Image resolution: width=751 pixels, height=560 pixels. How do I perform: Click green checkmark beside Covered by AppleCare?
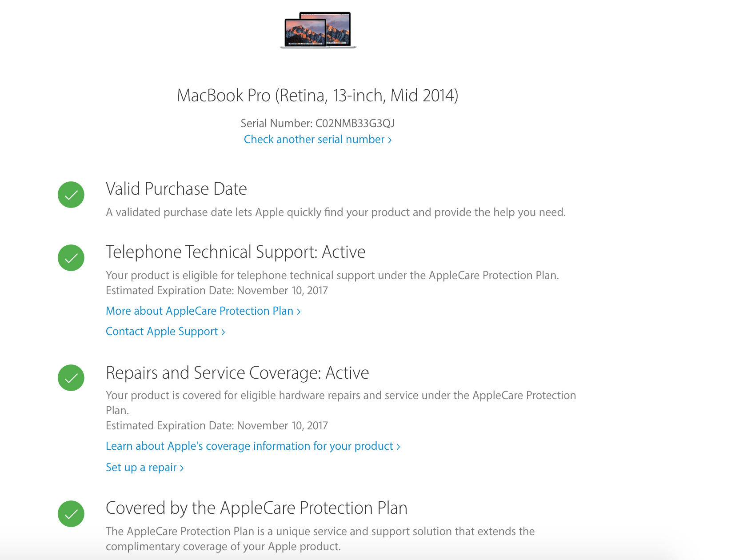[x=71, y=514]
